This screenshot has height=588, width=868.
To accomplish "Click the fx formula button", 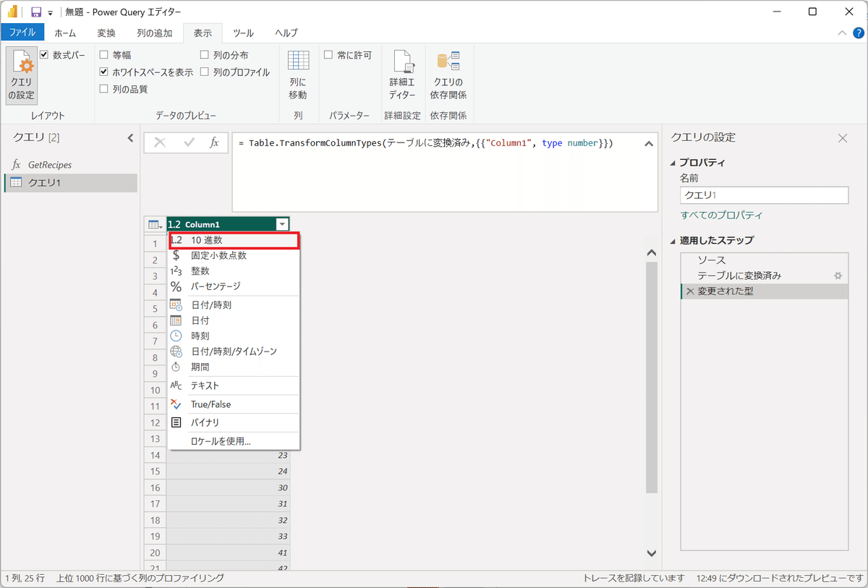I will click(214, 143).
